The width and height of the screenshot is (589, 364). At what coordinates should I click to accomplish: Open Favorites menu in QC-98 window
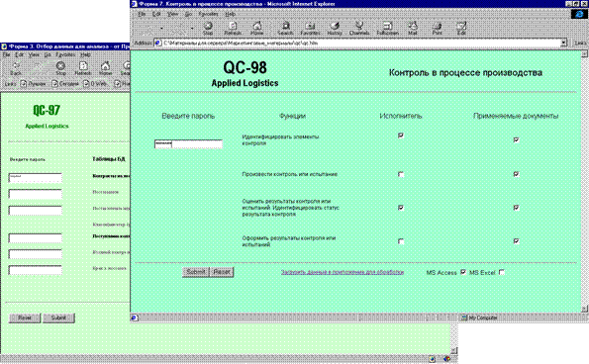[208, 14]
